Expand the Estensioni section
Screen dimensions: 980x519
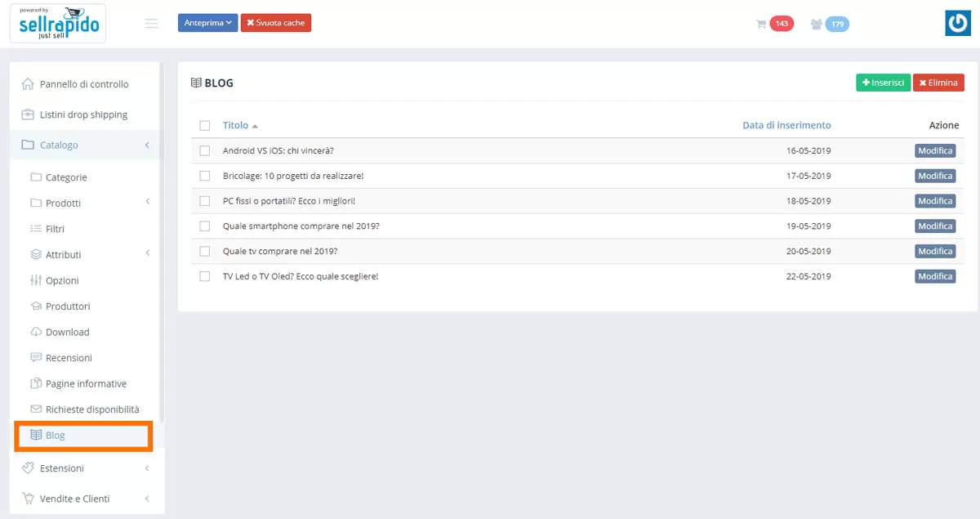click(63, 468)
